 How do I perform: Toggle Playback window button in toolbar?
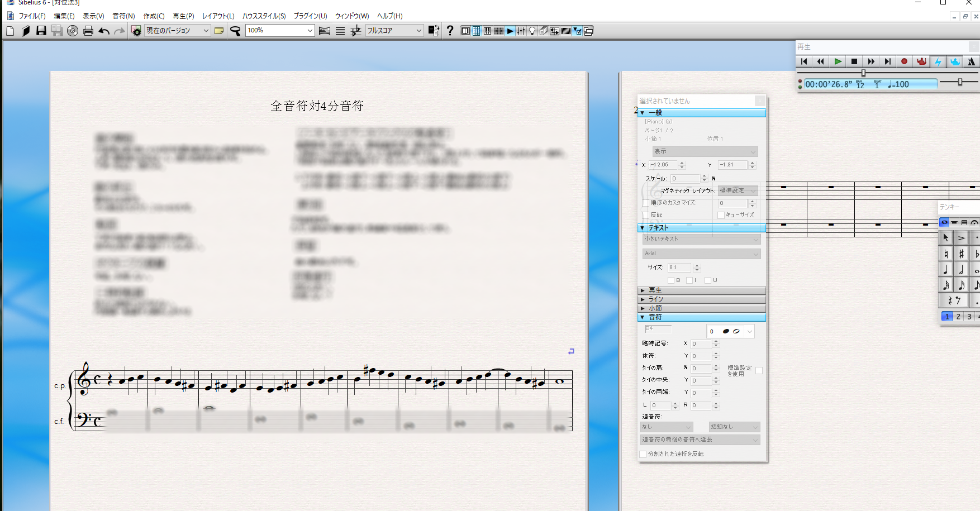(510, 31)
